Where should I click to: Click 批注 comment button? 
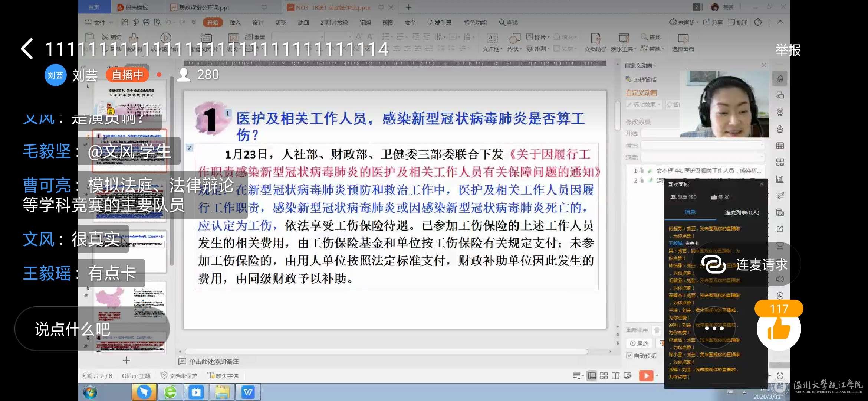737,22
